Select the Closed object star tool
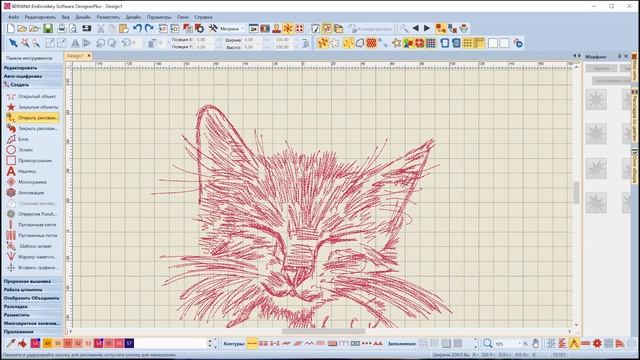The image size is (640, 360). (x=32, y=107)
